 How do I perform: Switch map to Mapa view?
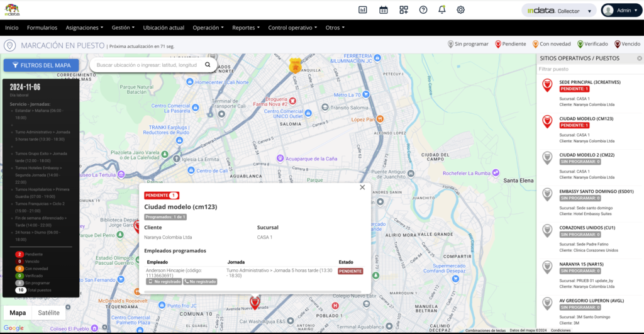pyautogui.click(x=18, y=313)
